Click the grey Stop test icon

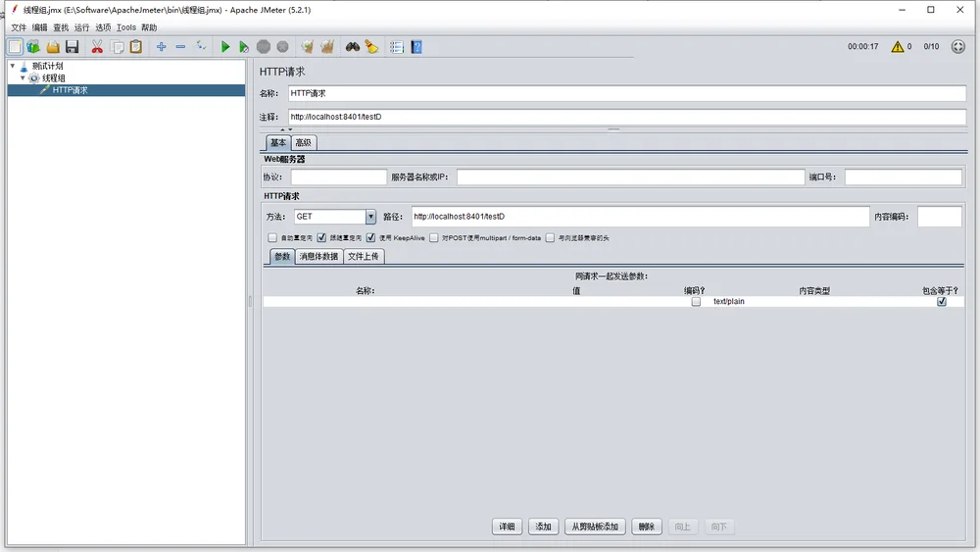pyautogui.click(x=264, y=47)
